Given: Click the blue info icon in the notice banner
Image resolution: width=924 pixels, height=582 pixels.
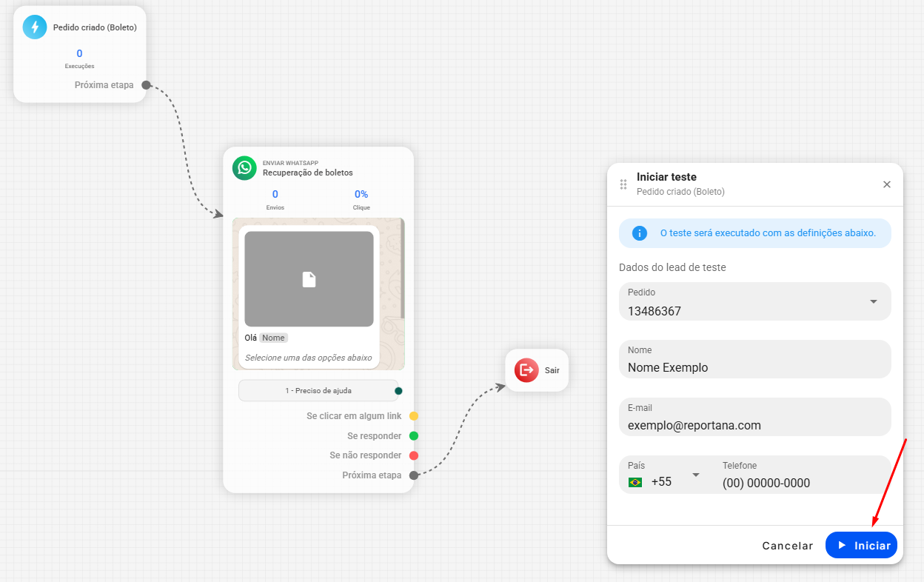Looking at the screenshot, I should (640, 233).
